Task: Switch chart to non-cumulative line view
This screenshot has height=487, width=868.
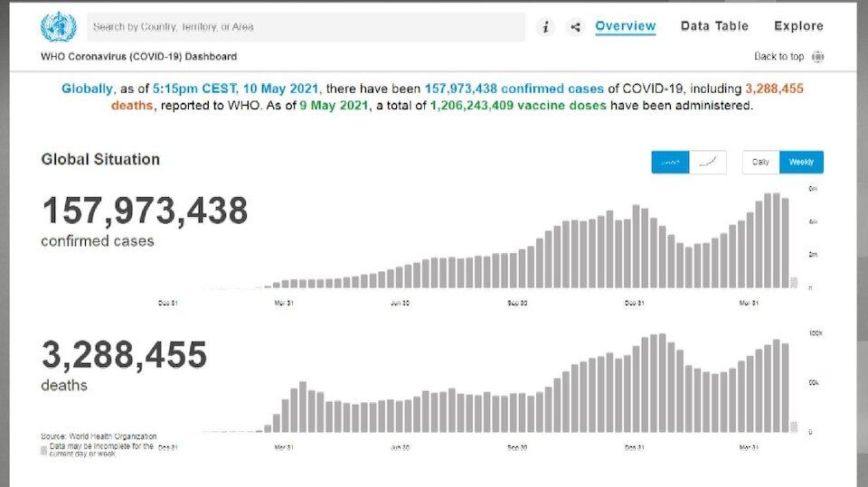Action: click(670, 162)
